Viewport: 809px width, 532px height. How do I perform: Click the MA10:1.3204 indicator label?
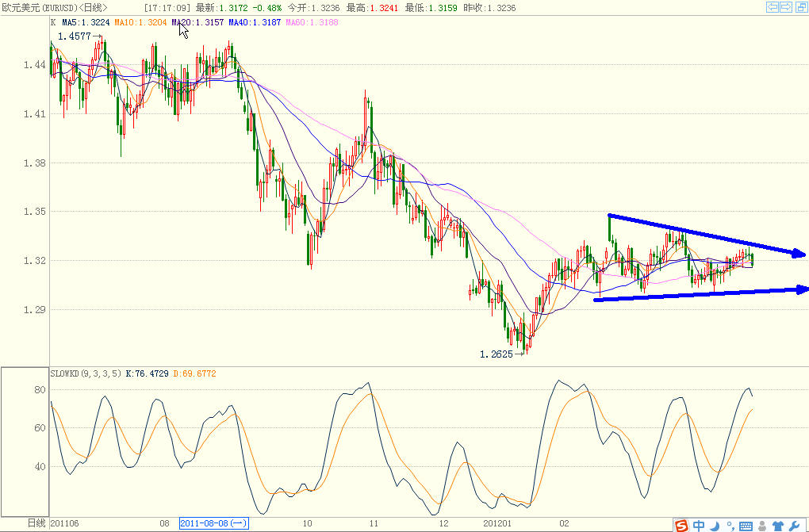140,22
